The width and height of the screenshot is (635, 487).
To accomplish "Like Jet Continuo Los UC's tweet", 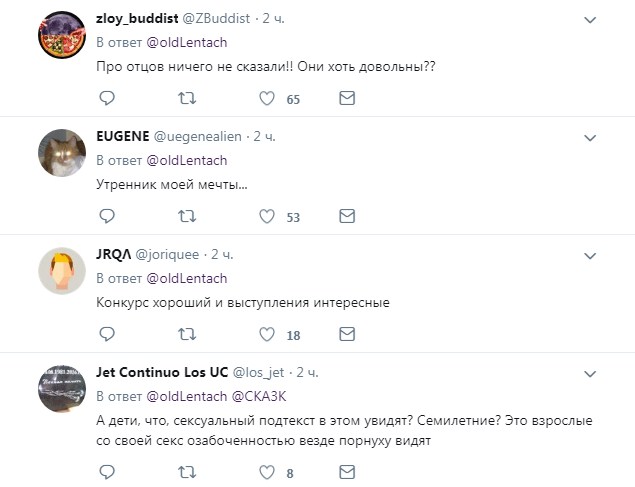I will pos(267,472).
